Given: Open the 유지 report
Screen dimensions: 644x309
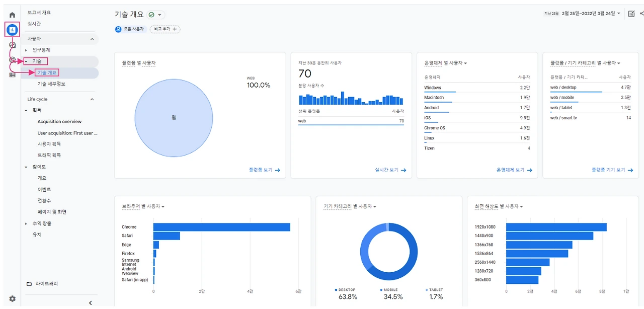Looking at the screenshot, I should click(37, 235).
